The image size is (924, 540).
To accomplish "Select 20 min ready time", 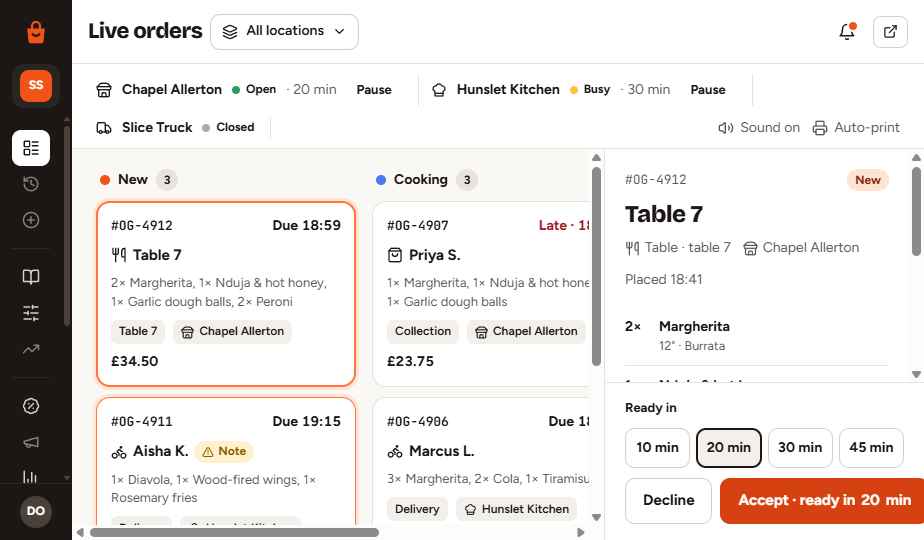I will pos(728,447).
